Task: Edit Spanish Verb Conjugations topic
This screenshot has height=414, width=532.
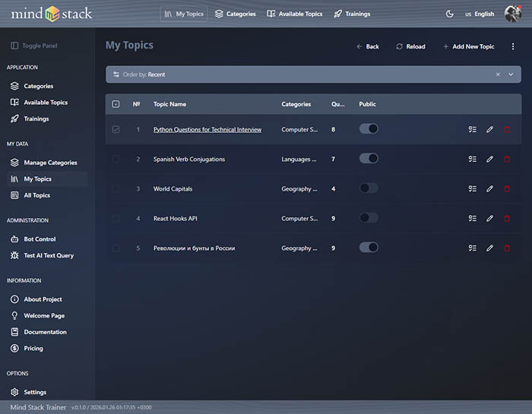Action: (x=489, y=159)
